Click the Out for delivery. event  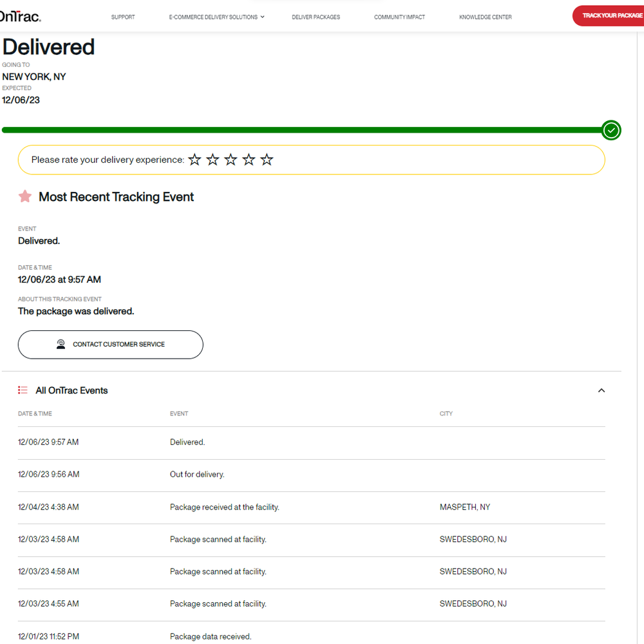point(197,474)
